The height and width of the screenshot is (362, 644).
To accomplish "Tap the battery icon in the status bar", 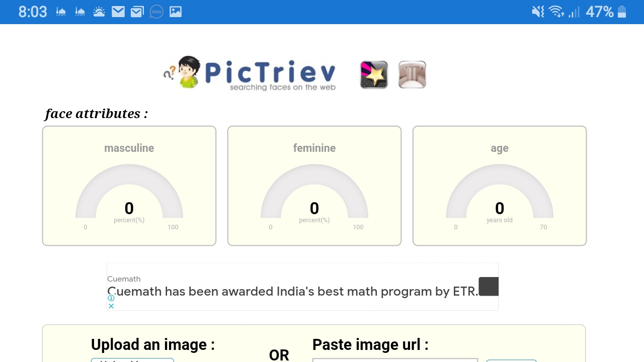I will [x=622, y=12].
